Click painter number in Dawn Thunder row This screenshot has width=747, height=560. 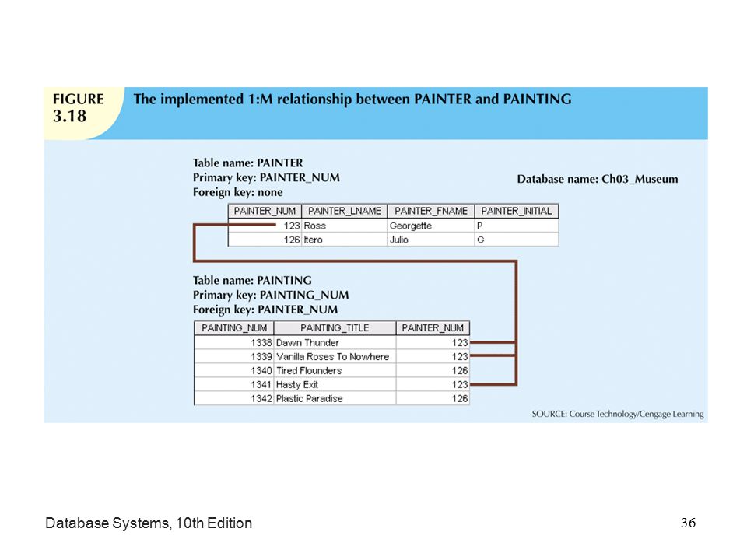[x=433, y=343]
